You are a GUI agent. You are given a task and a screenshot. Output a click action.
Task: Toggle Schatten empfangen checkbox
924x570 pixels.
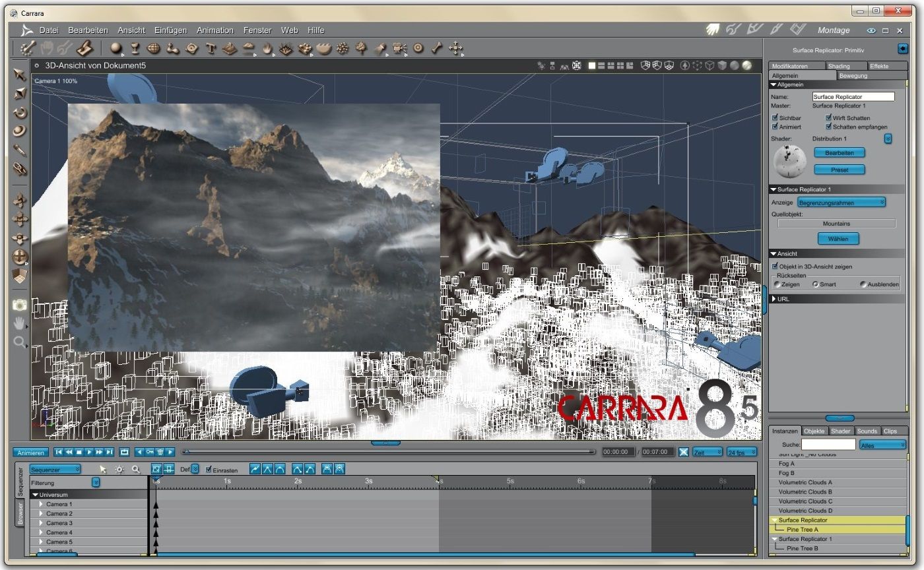tap(829, 127)
